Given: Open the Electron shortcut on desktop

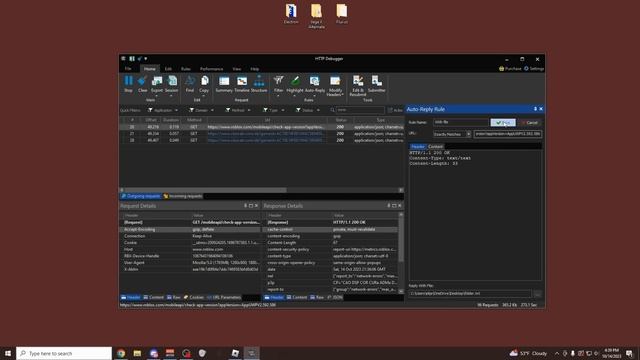Looking at the screenshot, I should click(x=291, y=14).
